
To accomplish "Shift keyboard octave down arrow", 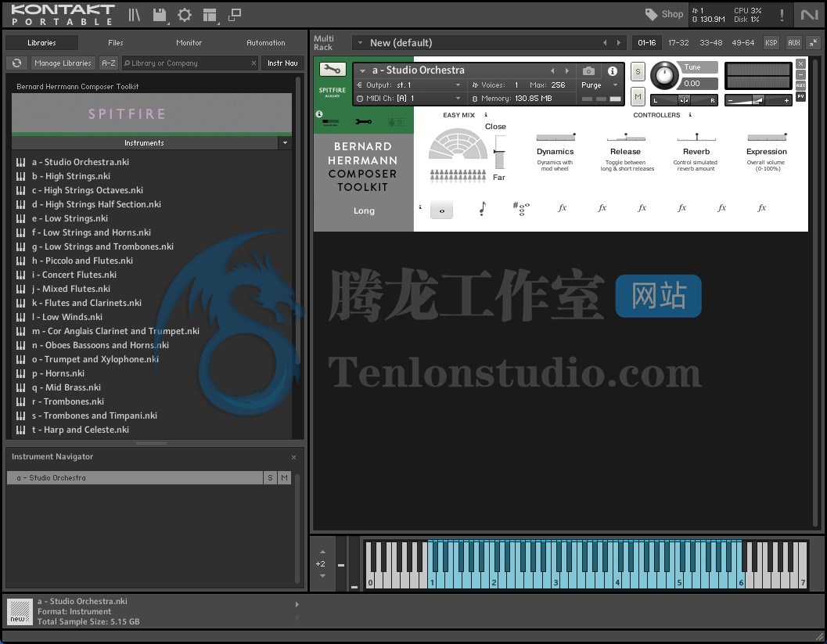I will [322, 575].
